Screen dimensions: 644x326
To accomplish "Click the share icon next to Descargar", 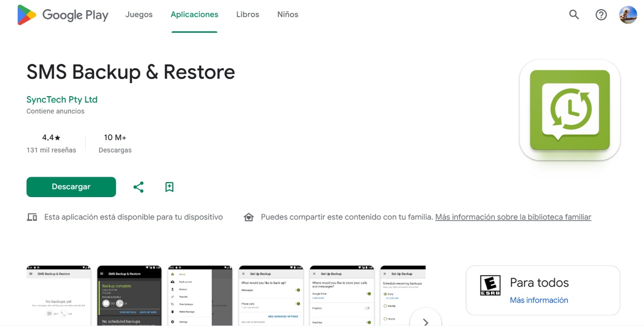I will coord(138,187).
